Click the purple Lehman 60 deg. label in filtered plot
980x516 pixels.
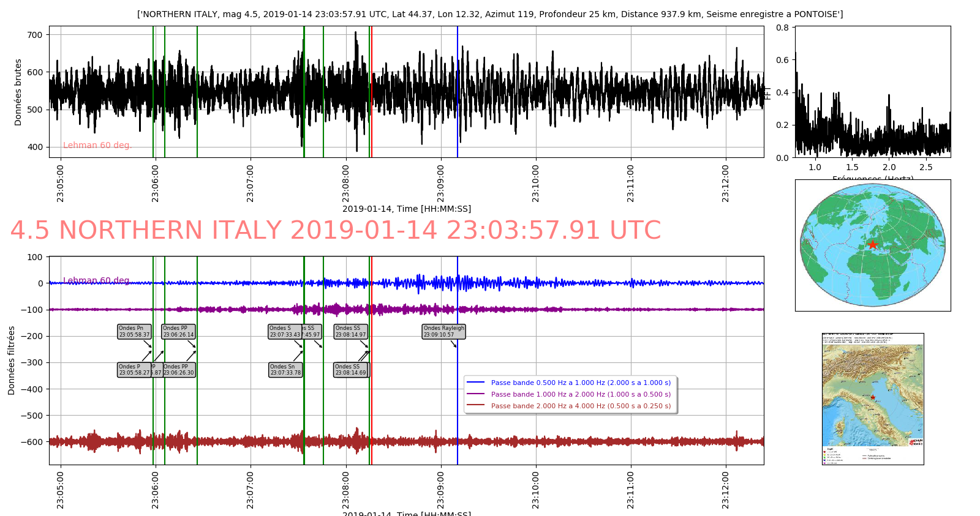coord(97,280)
